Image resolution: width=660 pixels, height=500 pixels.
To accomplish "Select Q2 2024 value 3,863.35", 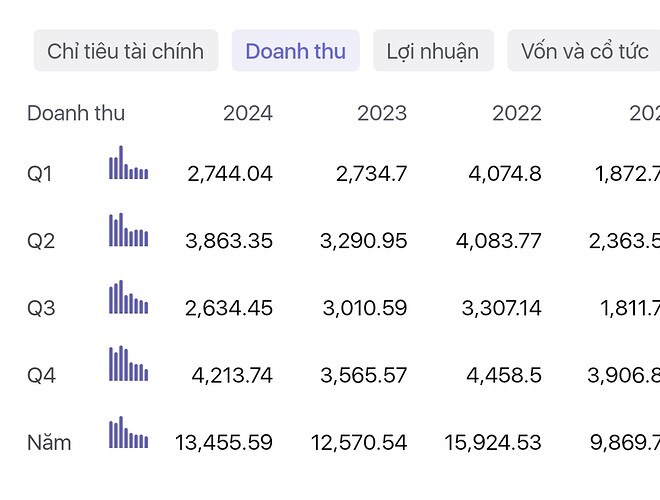I will 229,241.
